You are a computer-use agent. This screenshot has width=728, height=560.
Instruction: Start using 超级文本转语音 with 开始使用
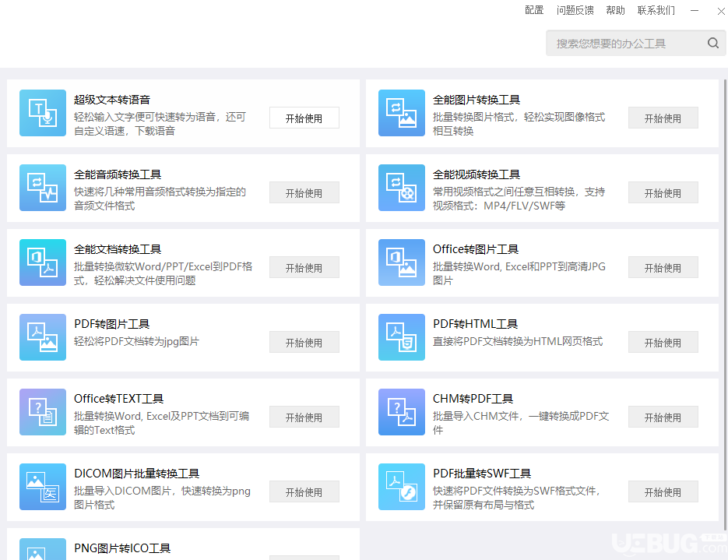(x=304, y=118)
